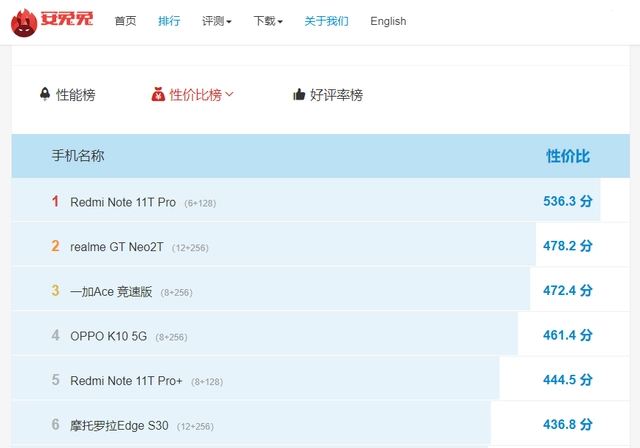Go to 首页 in the navigation bar
Image resolution: width=640 pixels, height=448 pixels.
126,21
